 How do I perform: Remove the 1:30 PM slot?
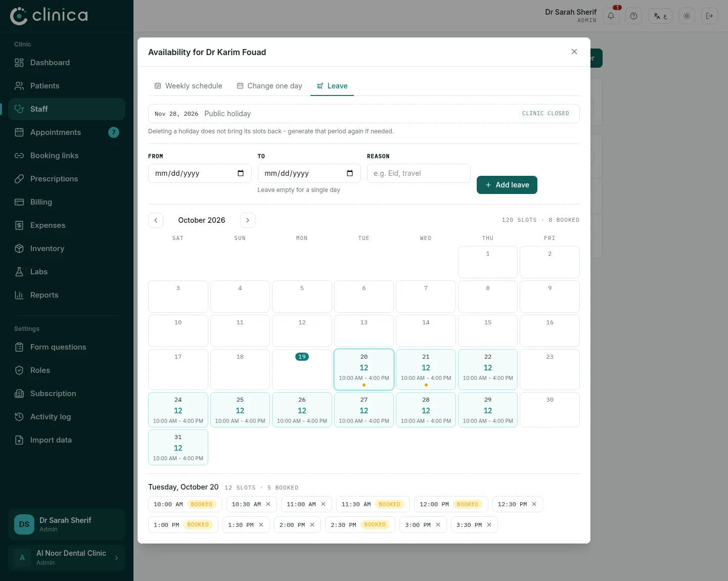261,525
